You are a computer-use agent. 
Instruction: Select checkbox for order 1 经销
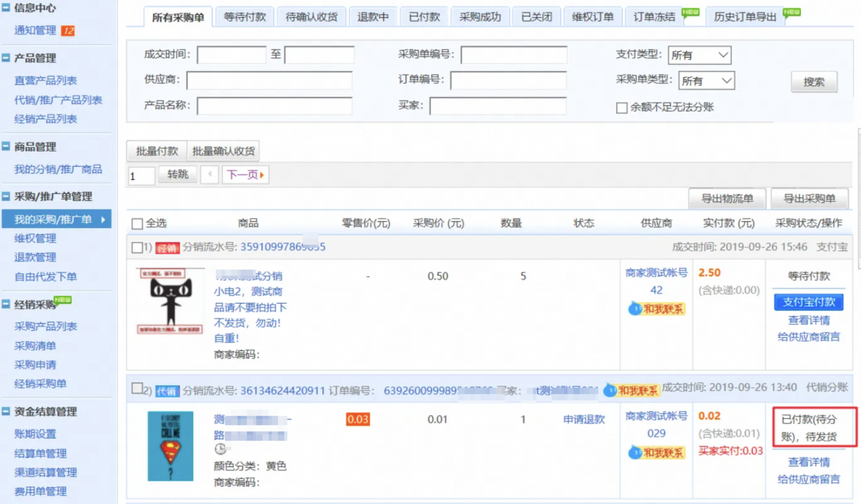click(137, 247)
